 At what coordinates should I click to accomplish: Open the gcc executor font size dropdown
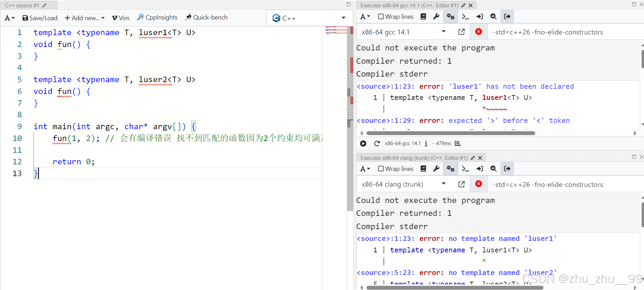pos(365,17)
